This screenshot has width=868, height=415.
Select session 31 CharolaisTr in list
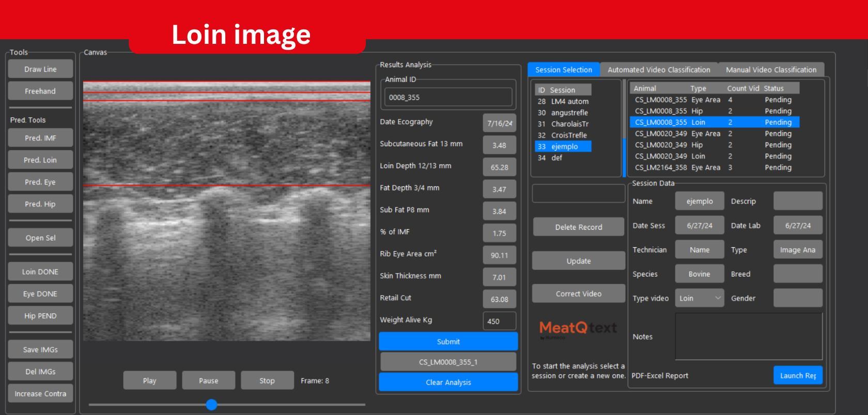point(563,124)
